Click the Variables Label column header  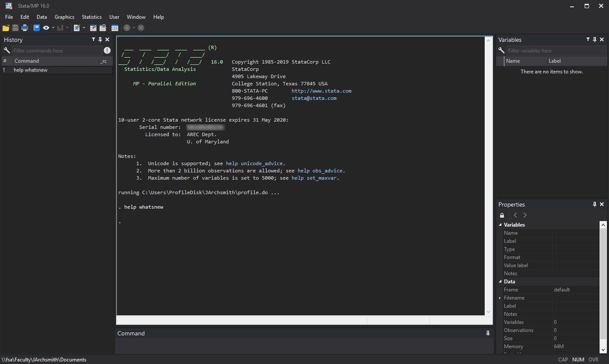click(577, 61)
